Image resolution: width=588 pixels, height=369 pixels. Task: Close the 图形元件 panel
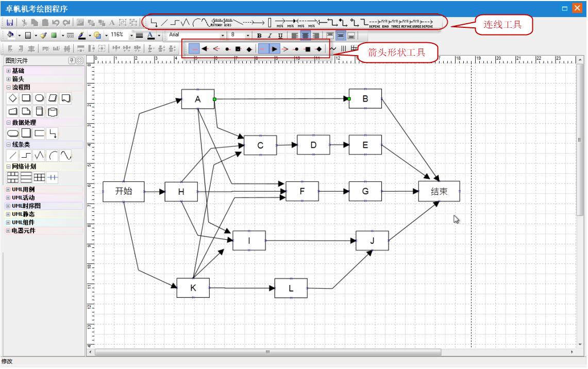[79, 60]
